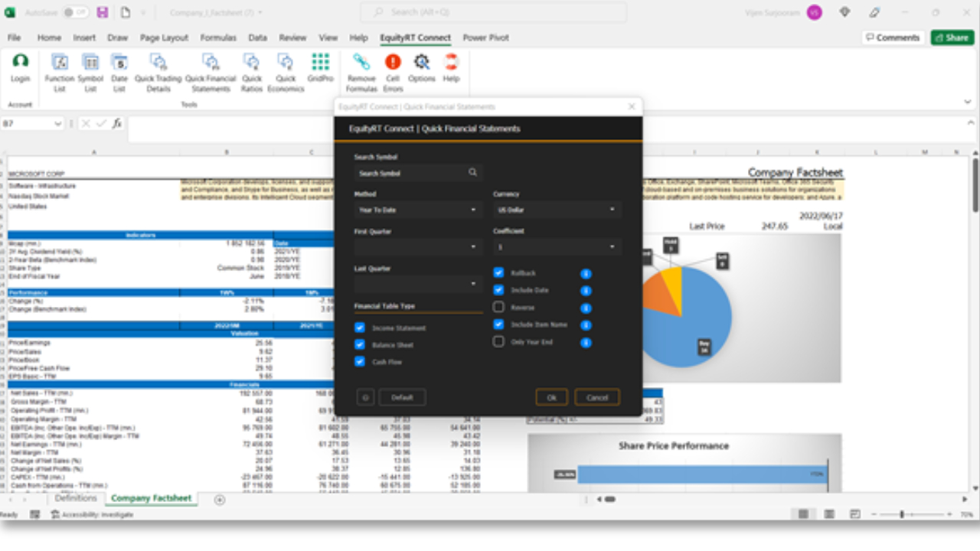Click the Login icon in the Account group
The image size is (980, 551).
pyautogui.click(x=21, y=63)
